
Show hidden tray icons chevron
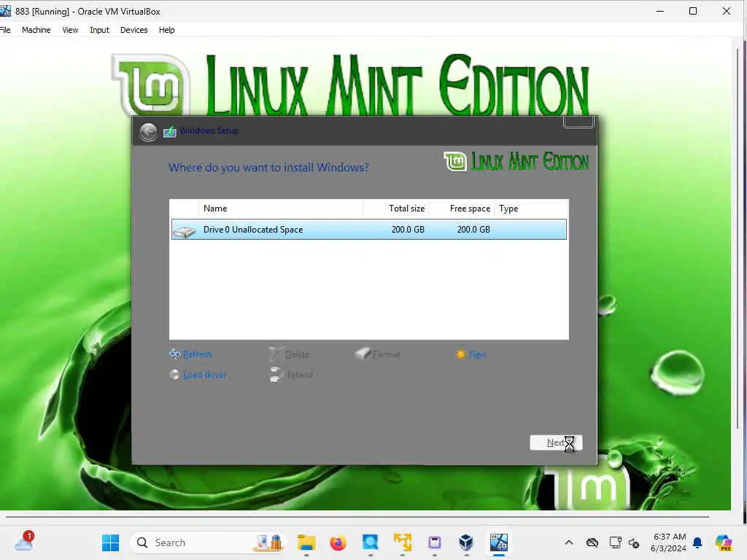coord(569,542)
